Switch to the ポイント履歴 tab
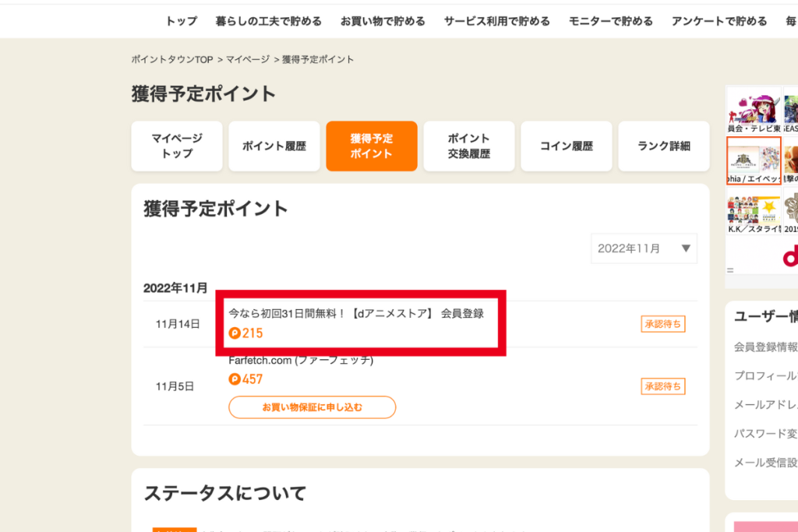 [274, 146]
